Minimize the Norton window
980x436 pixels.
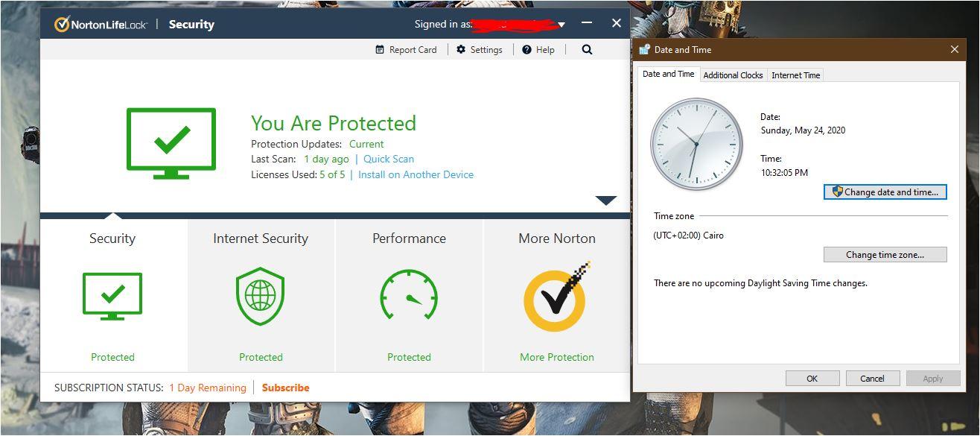587,24
